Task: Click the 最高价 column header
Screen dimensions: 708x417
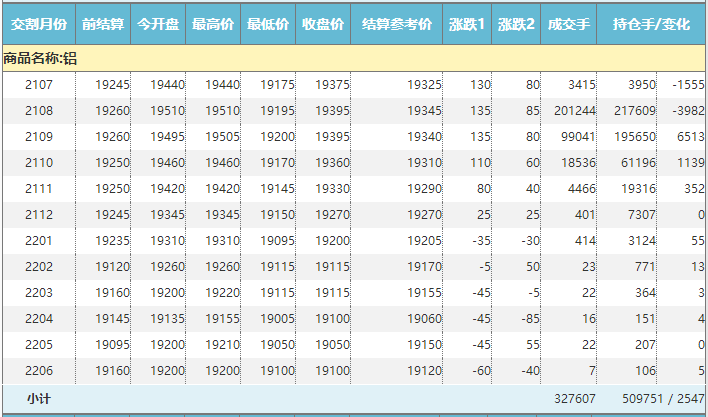Action: pyautogui.click(x=213, y=23)
